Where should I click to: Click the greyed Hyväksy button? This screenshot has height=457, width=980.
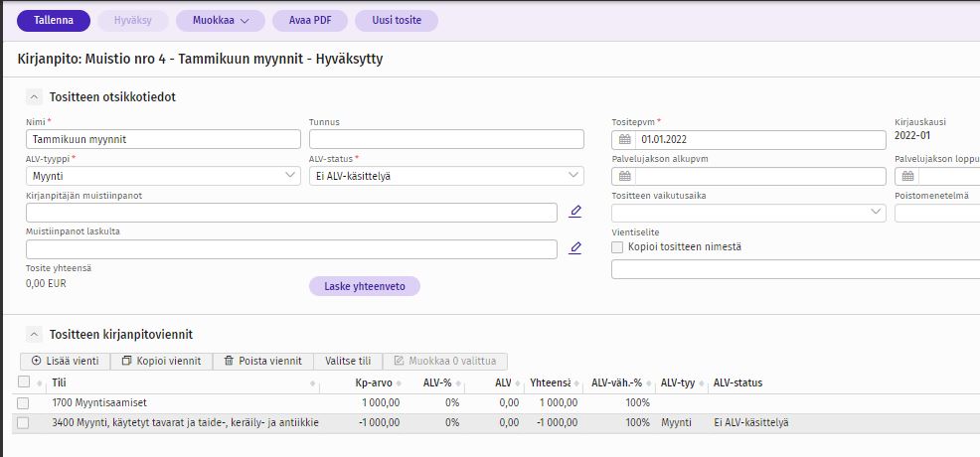tap(132, 21)
